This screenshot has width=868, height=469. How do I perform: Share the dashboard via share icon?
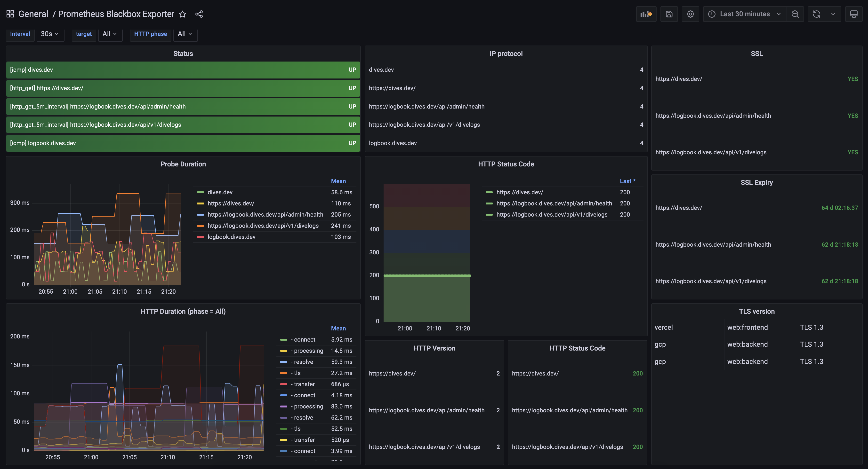[199, 14]
